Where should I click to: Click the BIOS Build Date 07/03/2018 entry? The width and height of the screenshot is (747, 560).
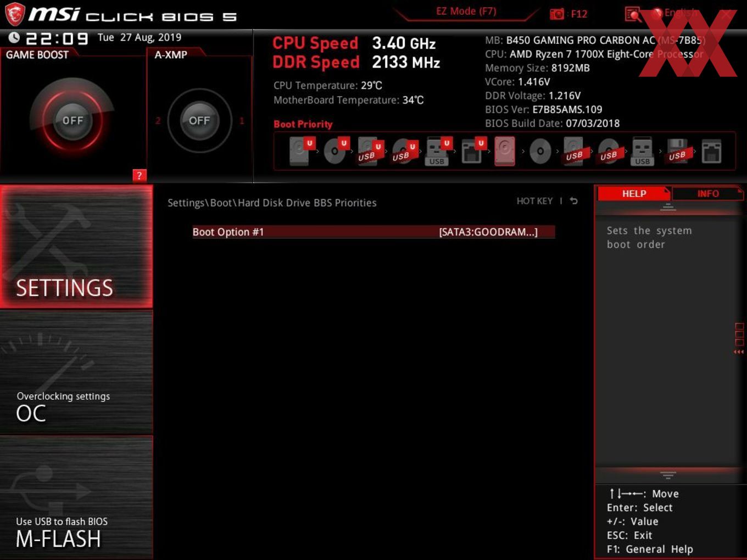tap(552, 124)
